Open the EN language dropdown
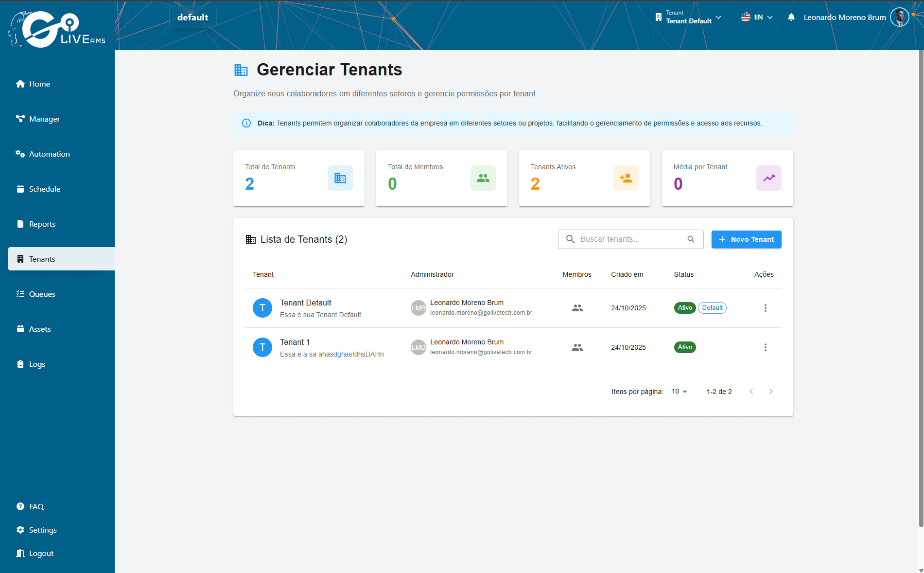Viewport: 924px width, 573px height. (756, 17)
